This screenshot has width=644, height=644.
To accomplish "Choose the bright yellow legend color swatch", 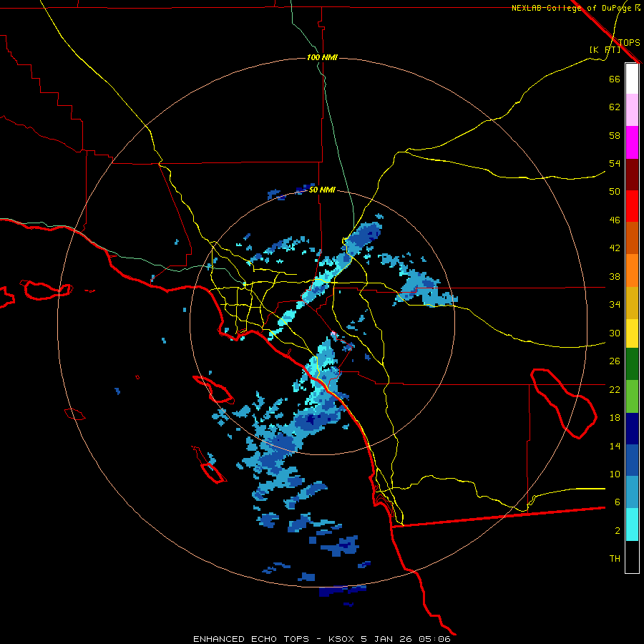I will [632, 333].
